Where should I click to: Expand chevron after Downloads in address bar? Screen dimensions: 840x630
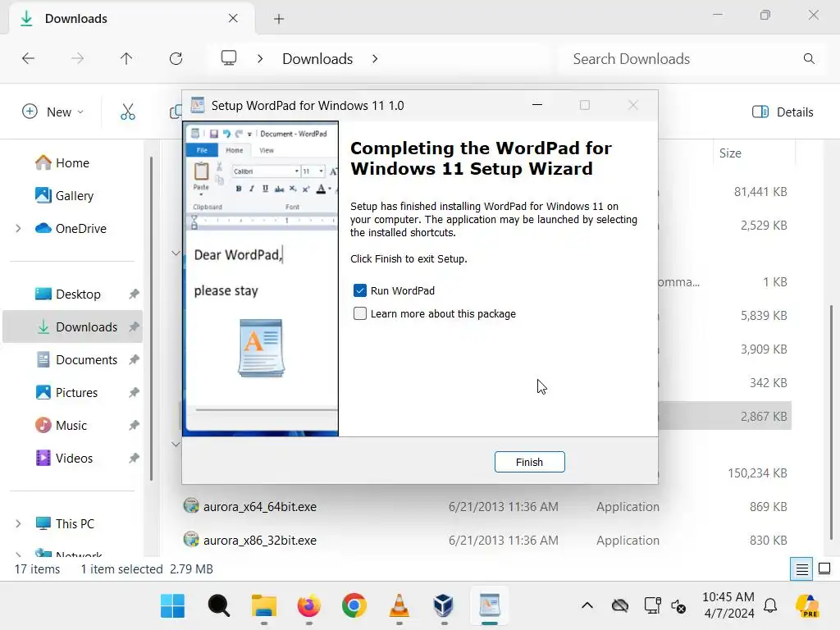tap(375, 58)
